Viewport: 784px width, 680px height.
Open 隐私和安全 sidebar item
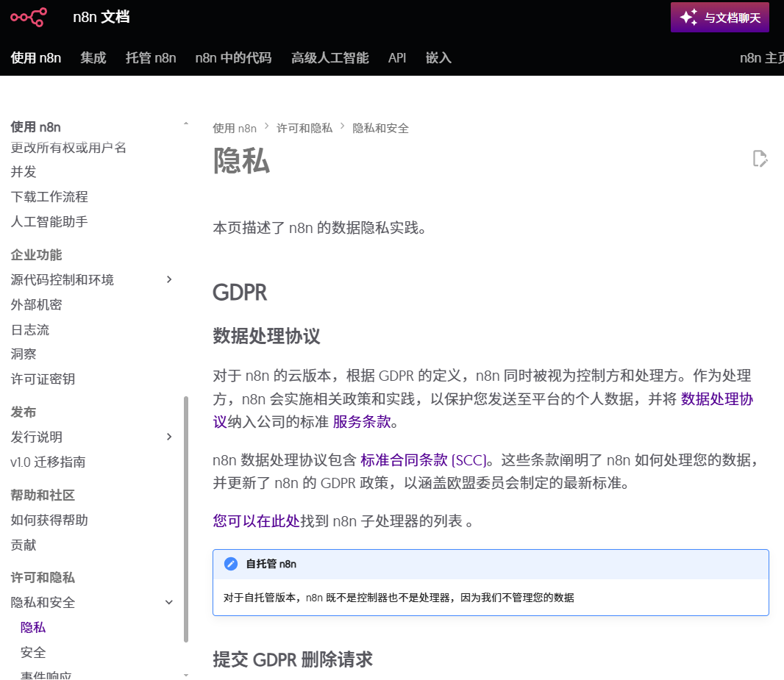[43, 603]
